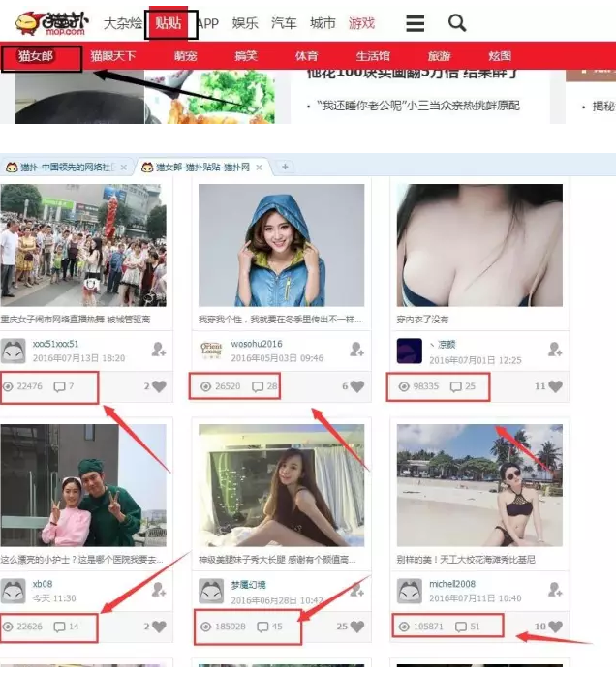Follow user wosohu2016 via add-user icon
The height and width of the screenshot is (673, 616).
(x=356, y=350)
